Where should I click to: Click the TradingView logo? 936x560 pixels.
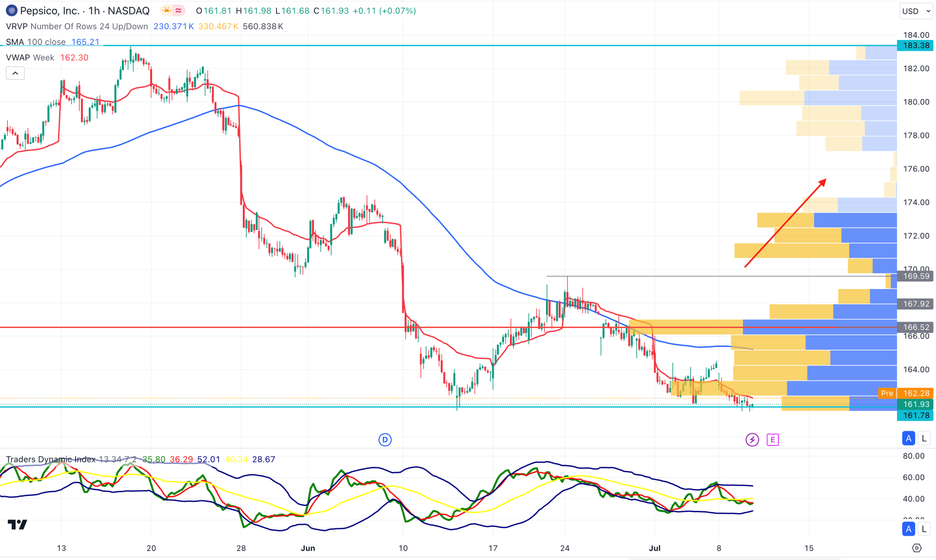click(18, 524)
